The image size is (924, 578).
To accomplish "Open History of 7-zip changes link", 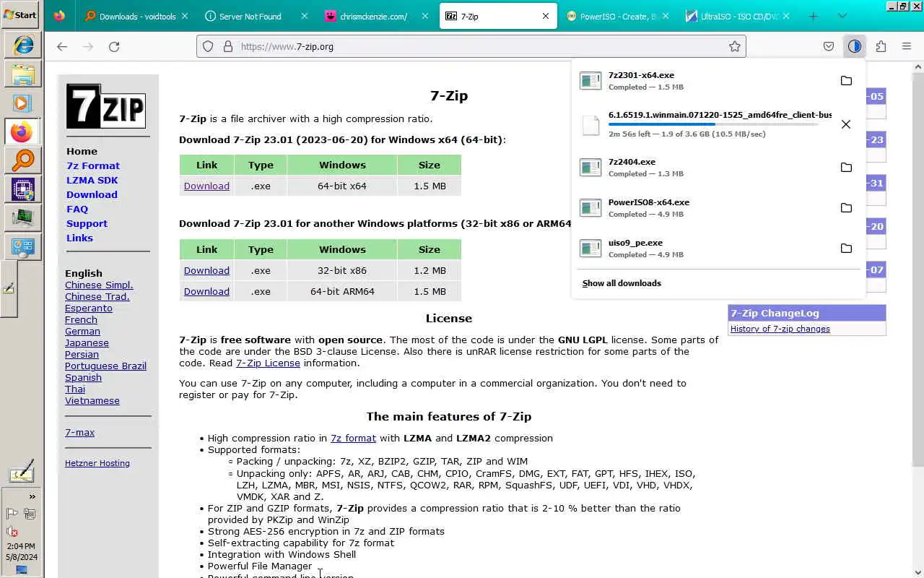I will pyautogui.click(x=780, y=329).
